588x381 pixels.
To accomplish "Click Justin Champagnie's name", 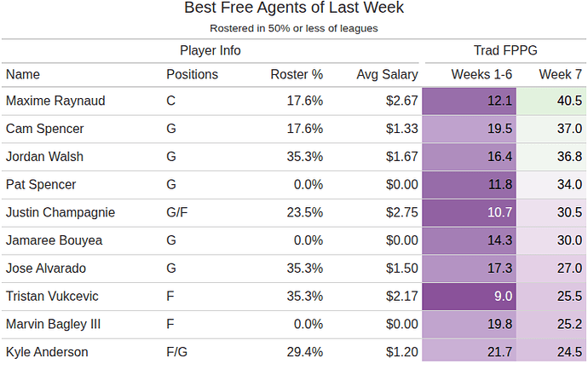I will [61, 212].
